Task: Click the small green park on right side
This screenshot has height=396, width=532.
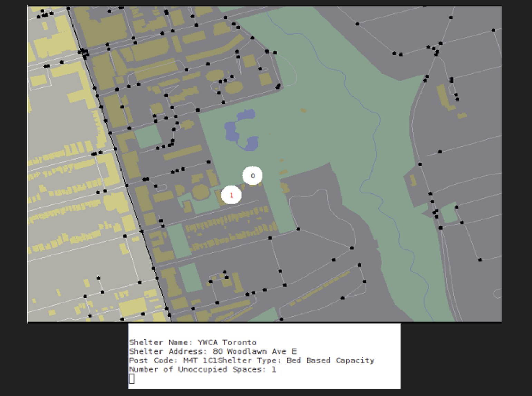Action: coord(448,213)
